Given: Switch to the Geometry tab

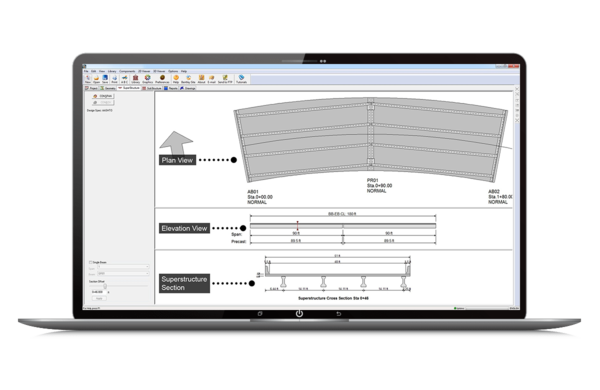Looking at the screenshot, I should pos(108,88).
